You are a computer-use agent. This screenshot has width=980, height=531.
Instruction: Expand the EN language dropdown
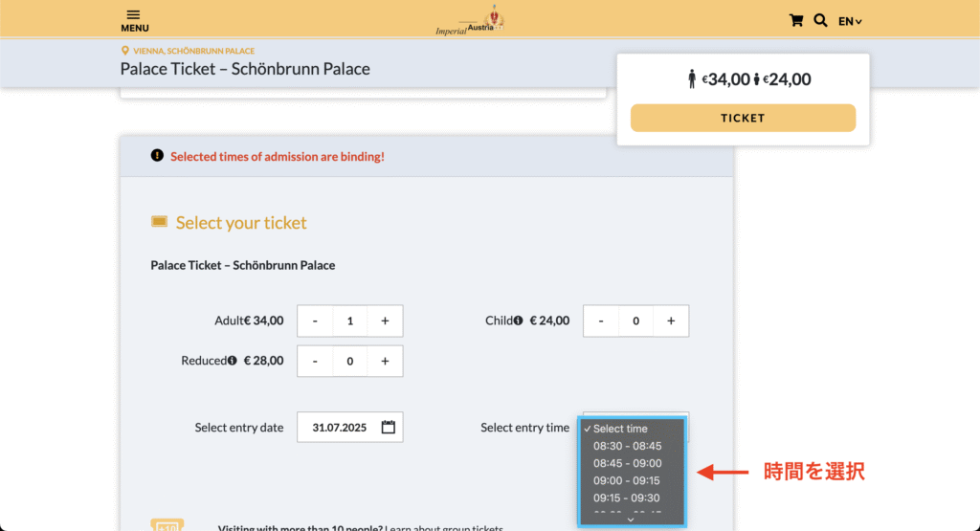coord(850,21)
